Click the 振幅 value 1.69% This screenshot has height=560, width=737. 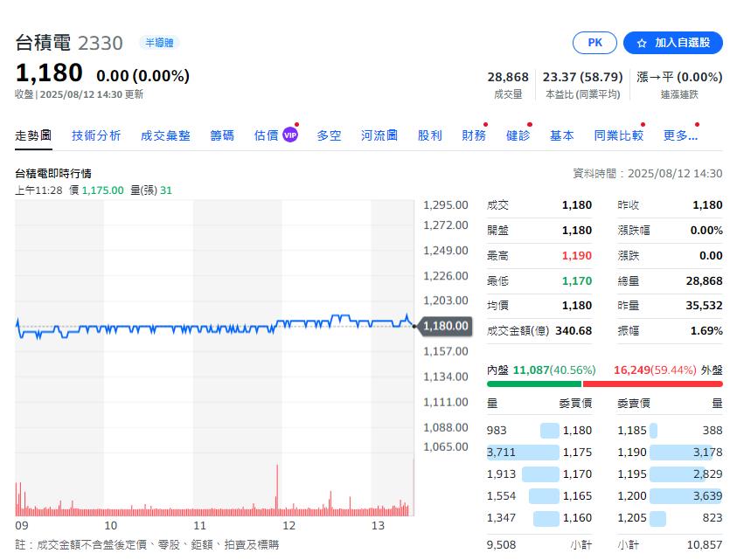point(706,331)
